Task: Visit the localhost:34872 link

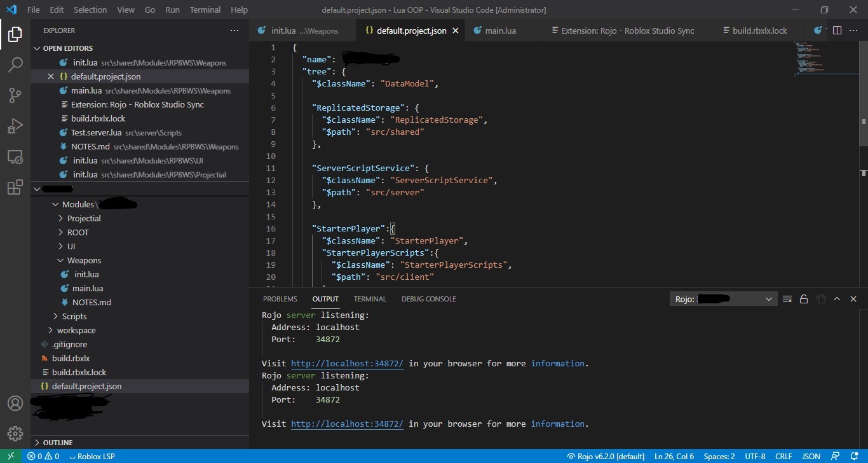Action: coord(346,363)
